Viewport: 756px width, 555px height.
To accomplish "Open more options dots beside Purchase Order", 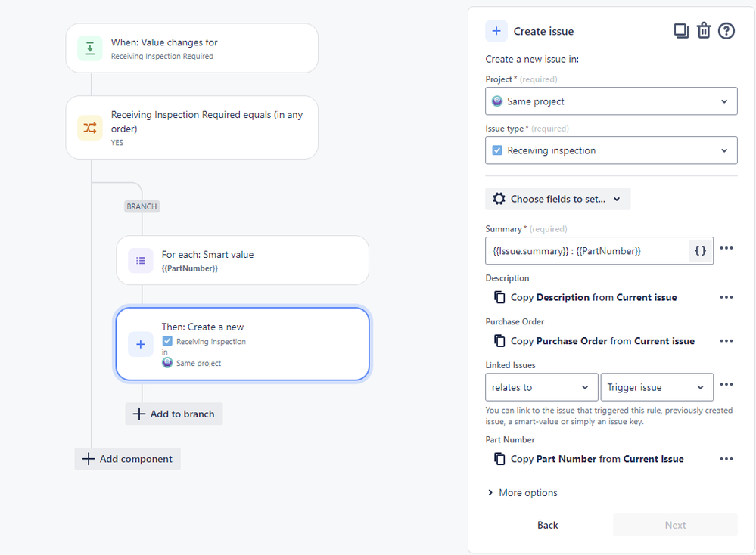I will [726, 340].
